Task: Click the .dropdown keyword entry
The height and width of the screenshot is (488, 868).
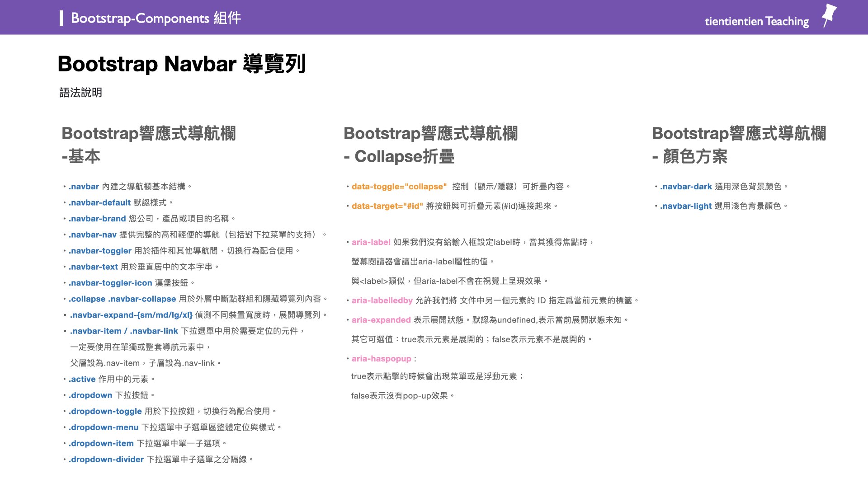Action: 90,395
